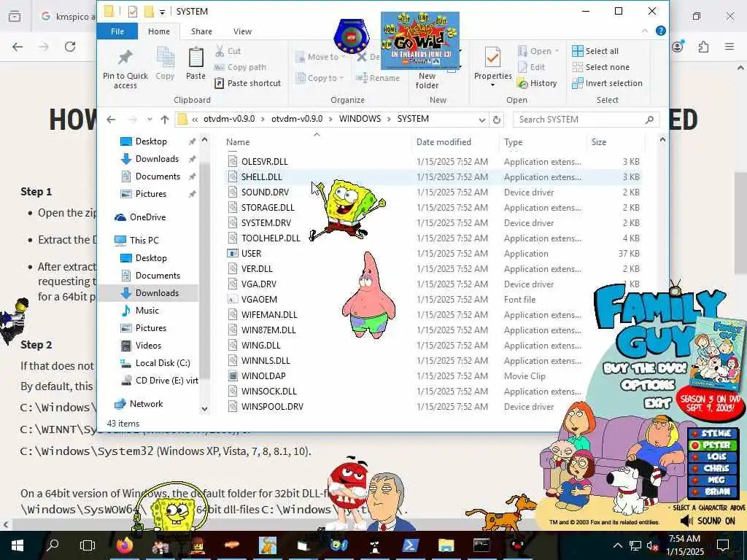Click Buy the DVD! in Family Guy widget

tap(645, 368)
